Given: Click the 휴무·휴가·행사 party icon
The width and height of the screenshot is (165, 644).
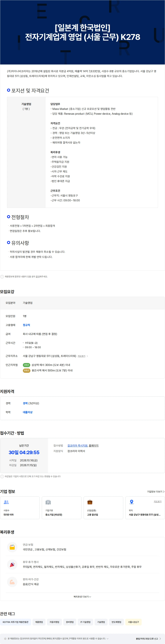Looking at the screenshot, I should (x=12, y=564).
